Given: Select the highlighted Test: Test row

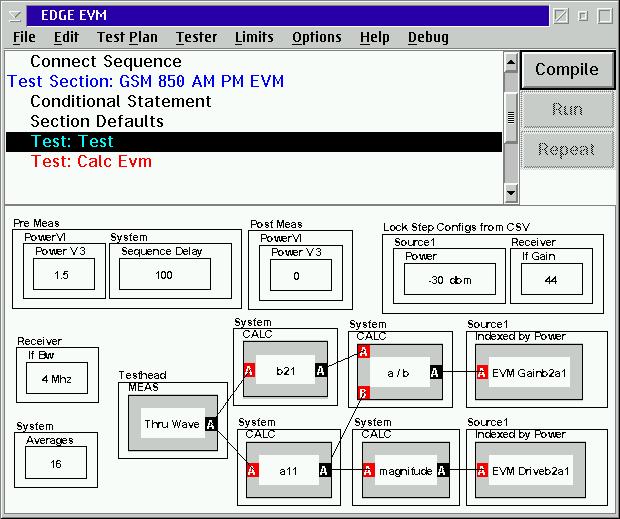Looking at the screenshot, I should point(254,142).
